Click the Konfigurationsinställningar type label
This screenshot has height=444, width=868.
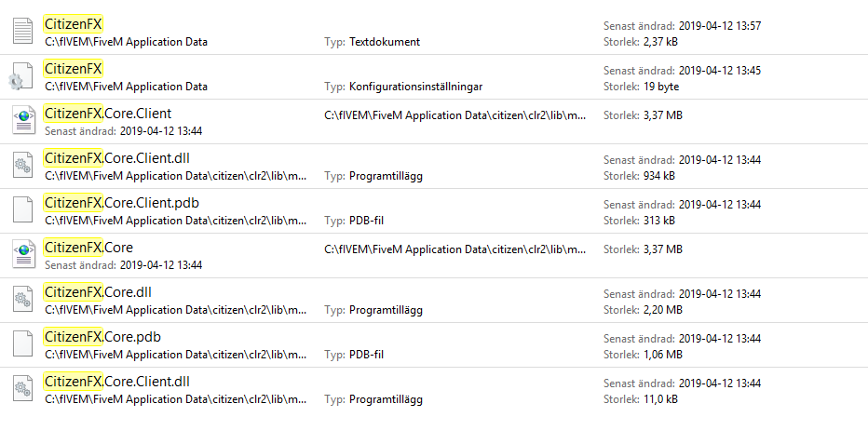point(415,87)
